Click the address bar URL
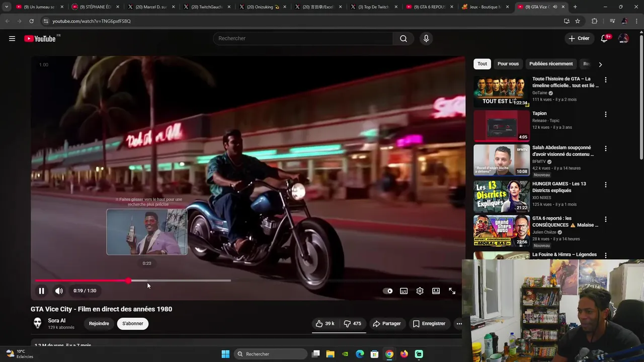 click(x=92, y=21)
